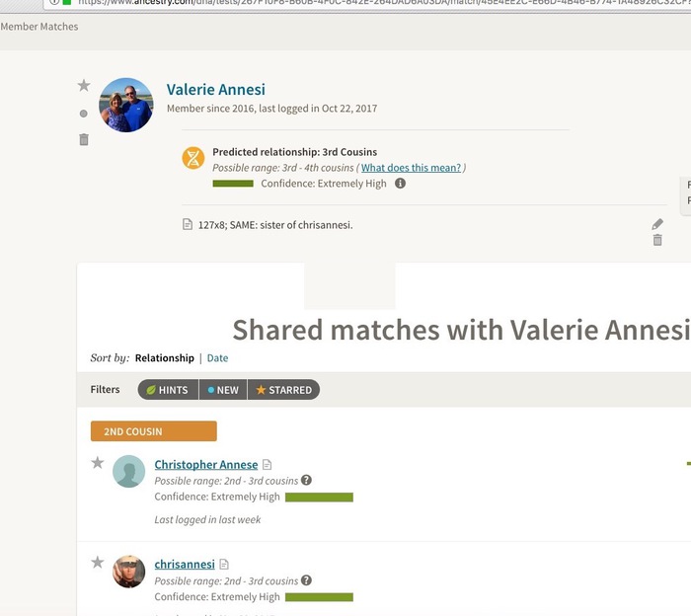Enable the STARRED filter
Screen dimensions: 691x616
283,390
